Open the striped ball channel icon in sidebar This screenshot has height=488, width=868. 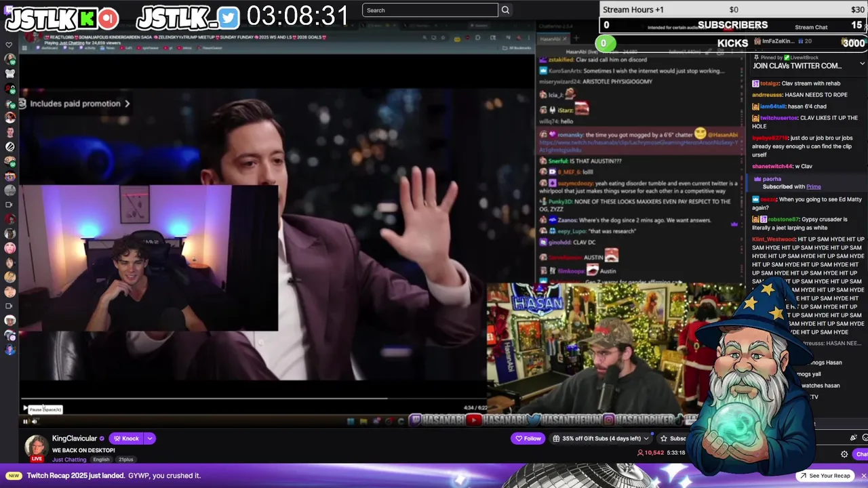point(9,146)
